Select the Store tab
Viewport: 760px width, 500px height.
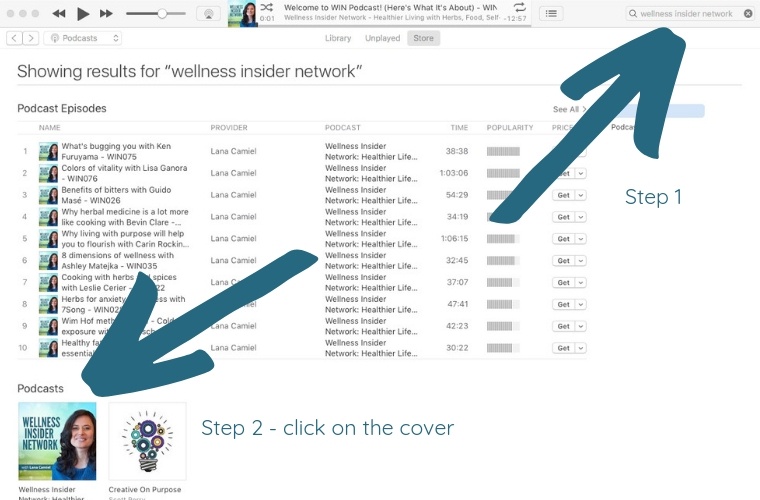tap(423, 38)
